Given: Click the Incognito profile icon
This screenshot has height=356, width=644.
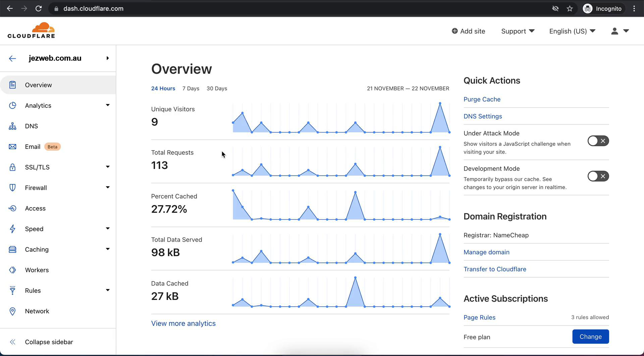Looking at the screenshot, I should click(x=588, y=9).
